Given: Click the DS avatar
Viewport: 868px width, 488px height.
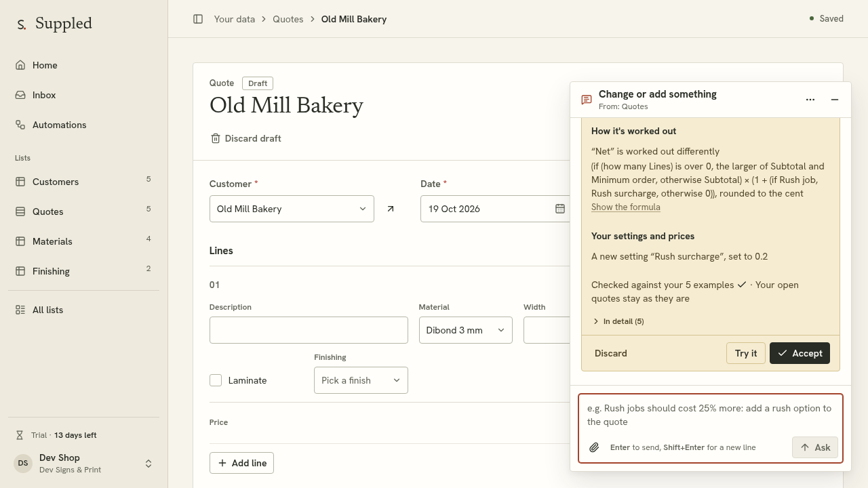Looking at the screenshot, I should click(x=23, y=464).
